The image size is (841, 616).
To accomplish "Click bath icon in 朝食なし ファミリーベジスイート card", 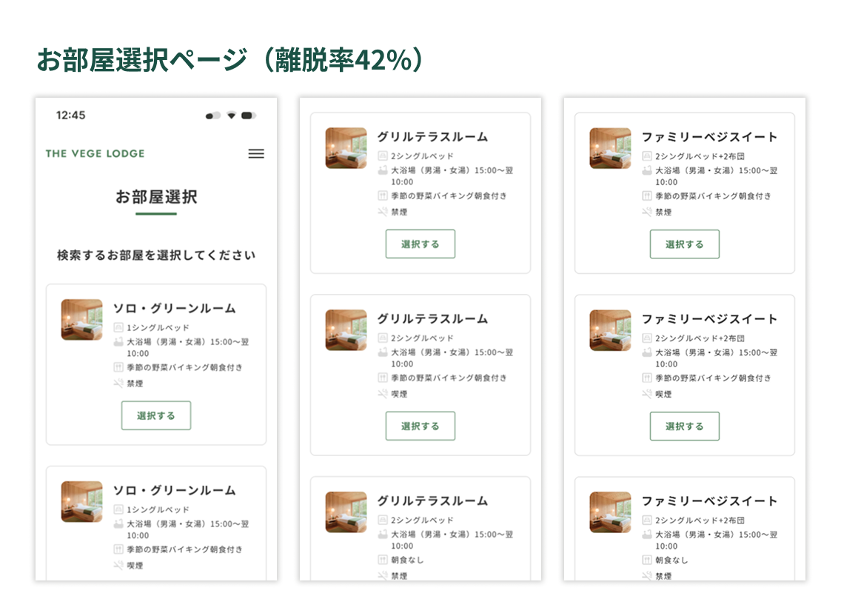I will coord(647,535).
